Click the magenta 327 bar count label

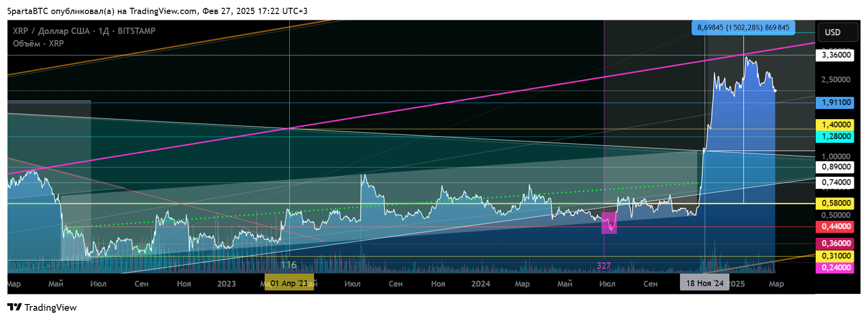604,266
